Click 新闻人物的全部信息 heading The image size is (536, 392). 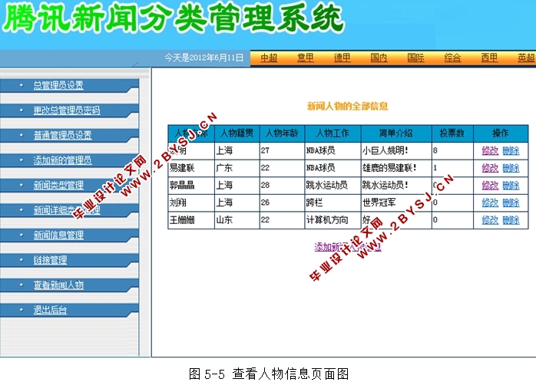tap(348, 106)
